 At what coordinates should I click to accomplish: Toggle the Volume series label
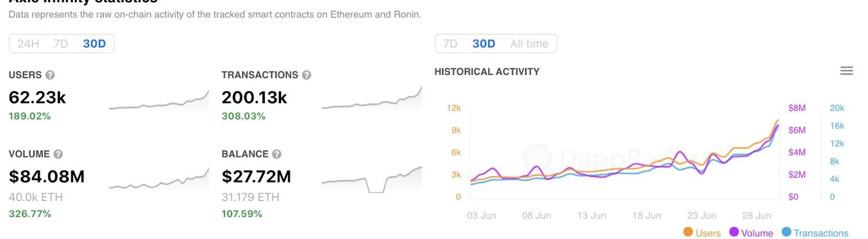coord(757,233)
